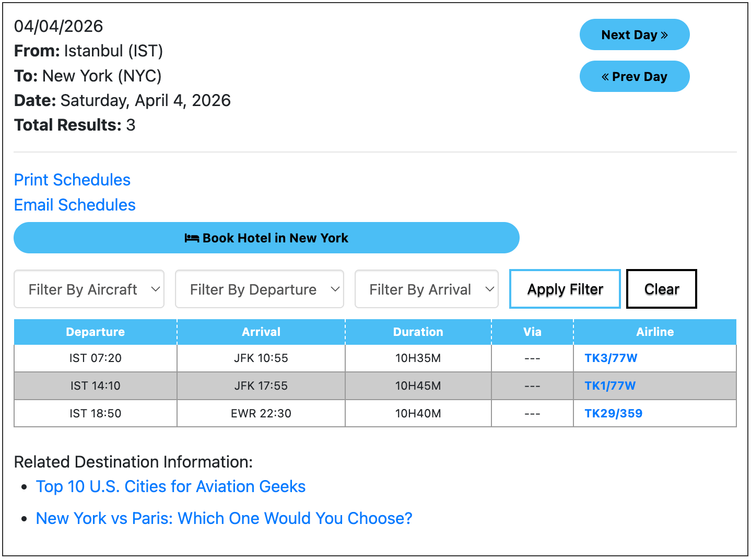The height and width of the screenshot is (560, 751).
Task: Click the Duration column header
Action: [418, 332]
